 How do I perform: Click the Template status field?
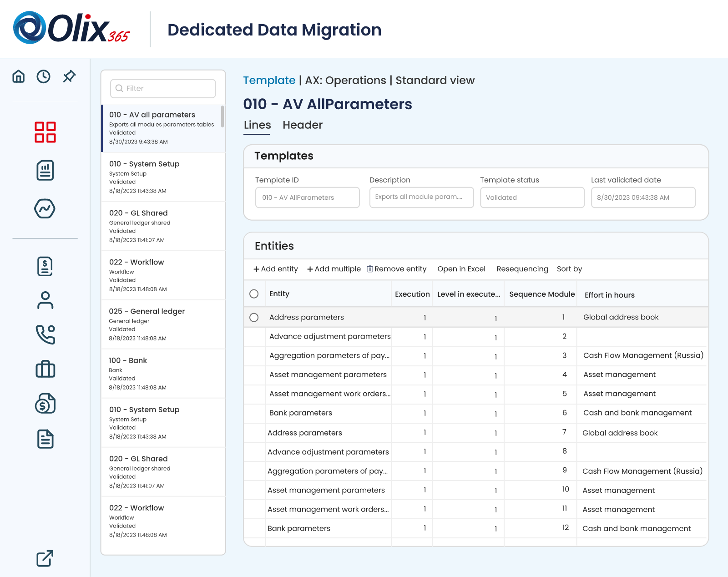coord(532,197)
